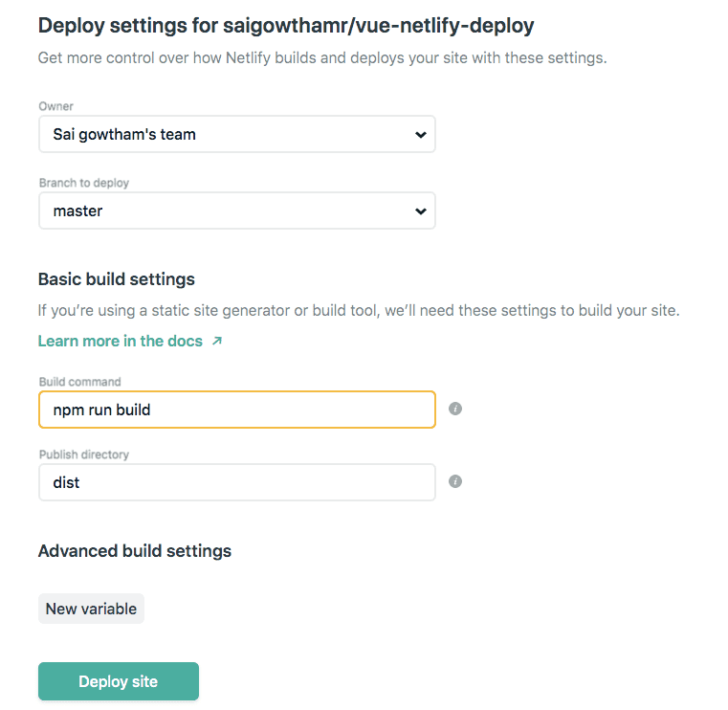Click the info icon beside Build command
Image resolution: width=728 pixels, height=710 pixels.
tap(455, 409)
